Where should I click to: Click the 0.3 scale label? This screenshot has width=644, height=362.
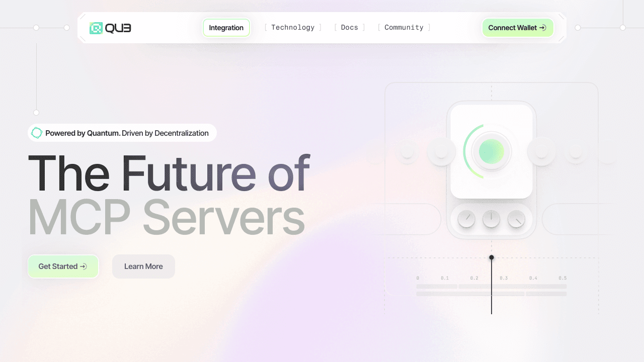pos(504,278)
